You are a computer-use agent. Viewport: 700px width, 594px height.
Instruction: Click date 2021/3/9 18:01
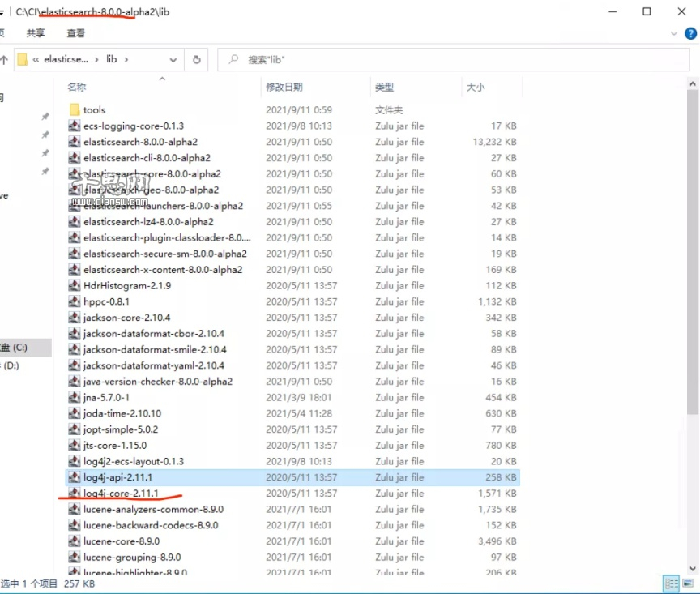click(299, 398)
